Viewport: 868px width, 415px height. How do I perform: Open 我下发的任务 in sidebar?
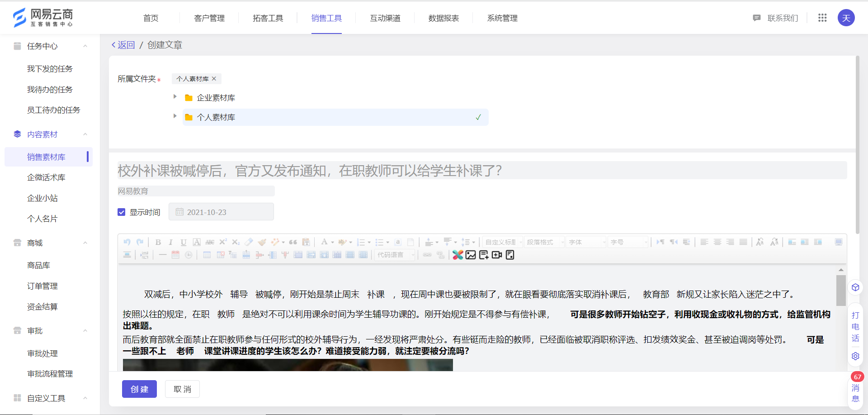click(x=50, y=69)
